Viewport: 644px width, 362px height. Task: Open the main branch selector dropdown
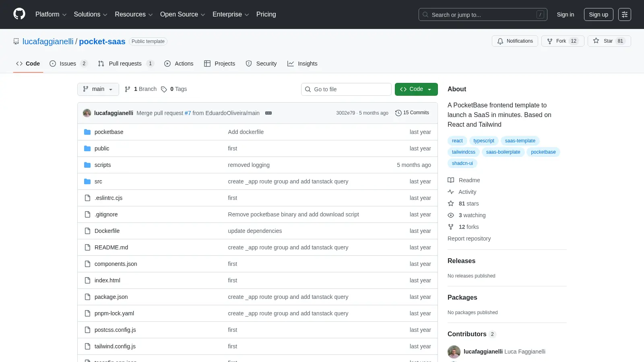point(98,89)
